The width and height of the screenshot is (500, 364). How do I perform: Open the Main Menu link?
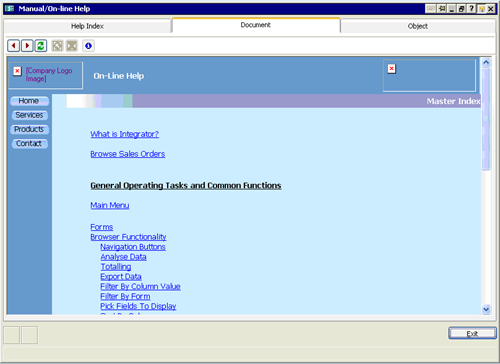pyautogui.click(x=110, y=205)
